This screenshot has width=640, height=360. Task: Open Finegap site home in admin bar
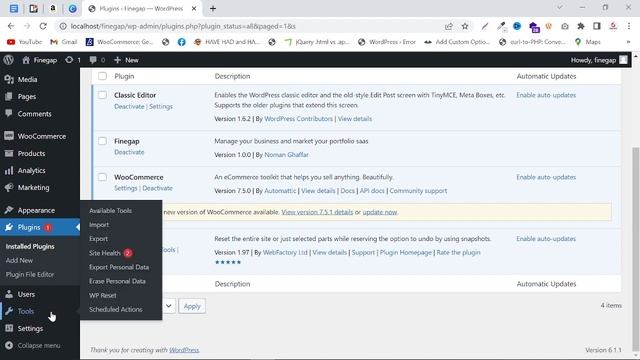(x=40, y=60)
